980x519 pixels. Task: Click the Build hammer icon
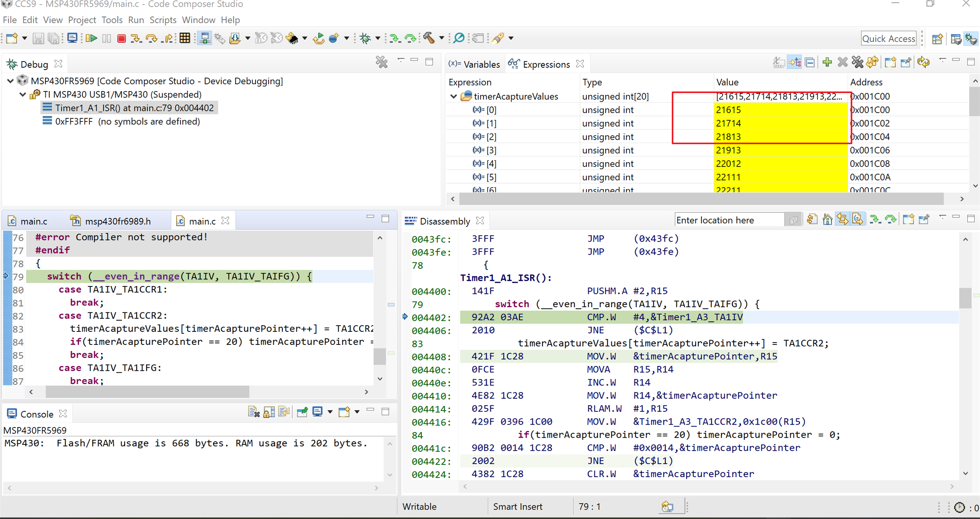tap(429, 38)
